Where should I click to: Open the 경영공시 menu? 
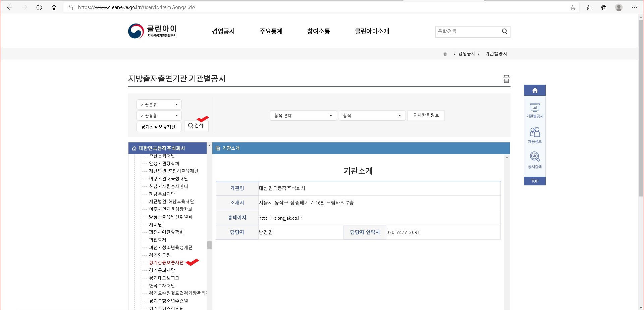(223, 31)
